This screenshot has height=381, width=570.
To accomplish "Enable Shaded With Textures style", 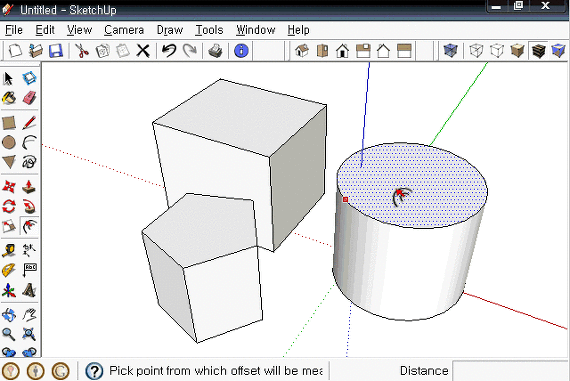I will pyautogui.click(x=538, y=51).
